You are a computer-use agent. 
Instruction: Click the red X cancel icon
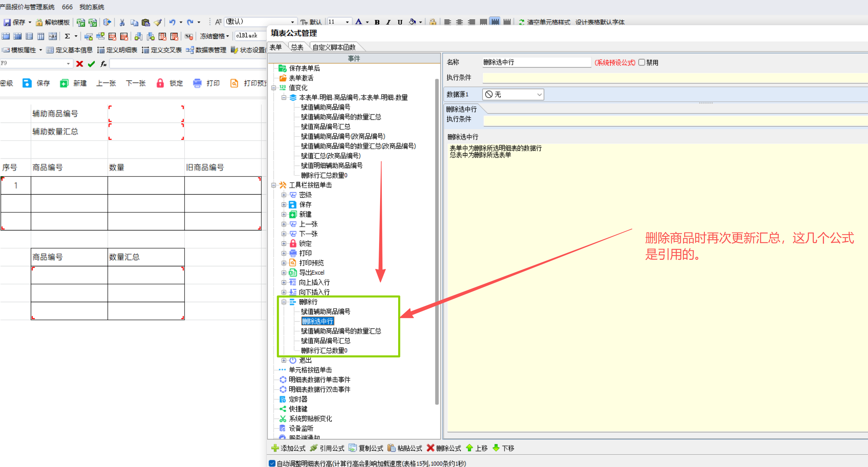click(x=79, y=64)
